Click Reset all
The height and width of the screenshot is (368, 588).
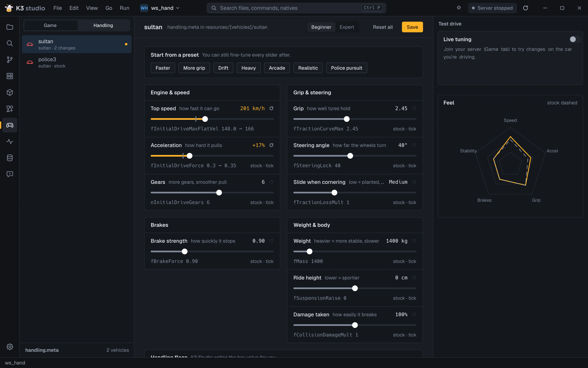pos(383,27)
